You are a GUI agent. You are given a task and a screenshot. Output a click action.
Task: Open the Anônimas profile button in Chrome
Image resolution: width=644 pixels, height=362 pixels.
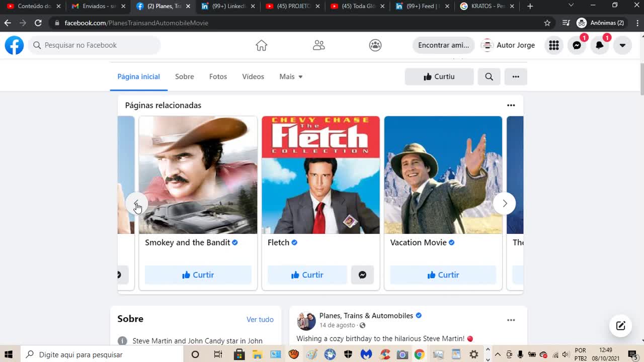coord(601,23)
